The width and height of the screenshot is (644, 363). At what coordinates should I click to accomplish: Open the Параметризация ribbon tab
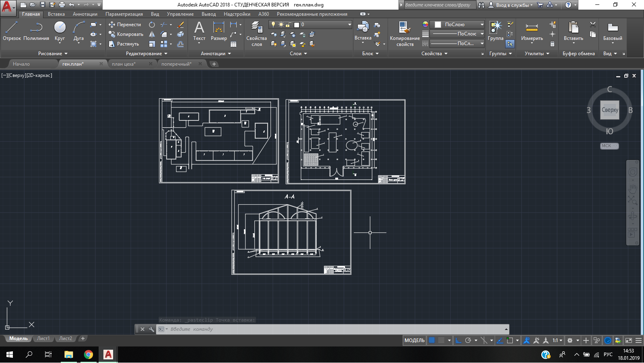click(124, 14)
